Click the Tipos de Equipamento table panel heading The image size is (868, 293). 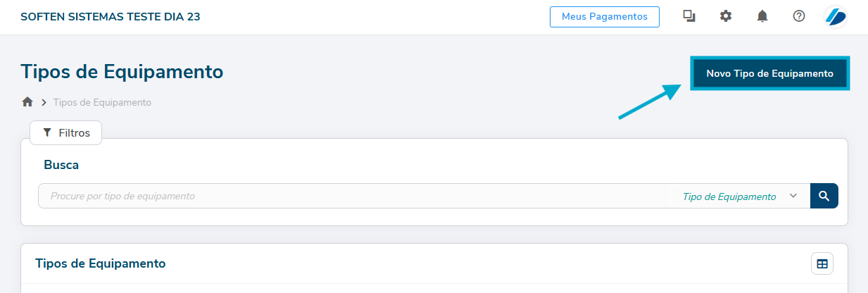(x=101, y=263)
